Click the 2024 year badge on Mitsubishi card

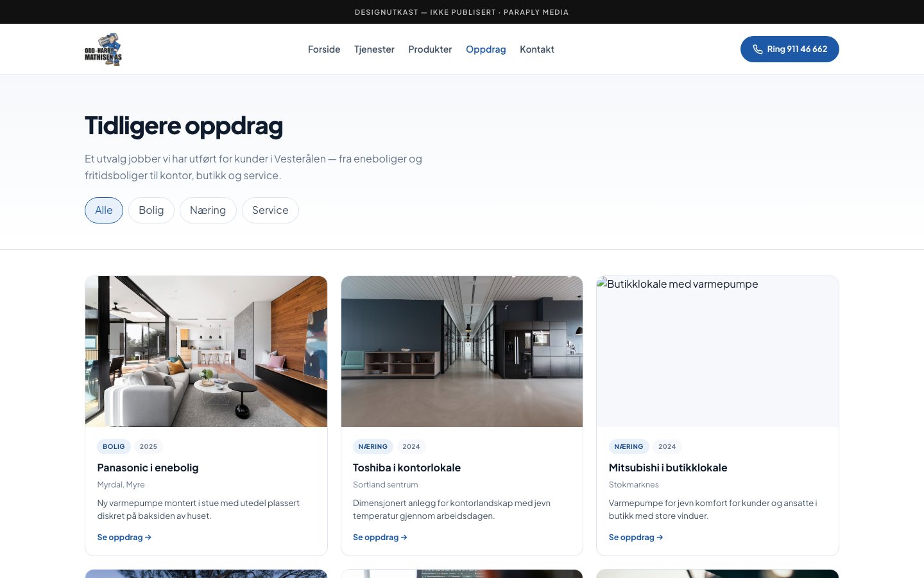(667, 446)
